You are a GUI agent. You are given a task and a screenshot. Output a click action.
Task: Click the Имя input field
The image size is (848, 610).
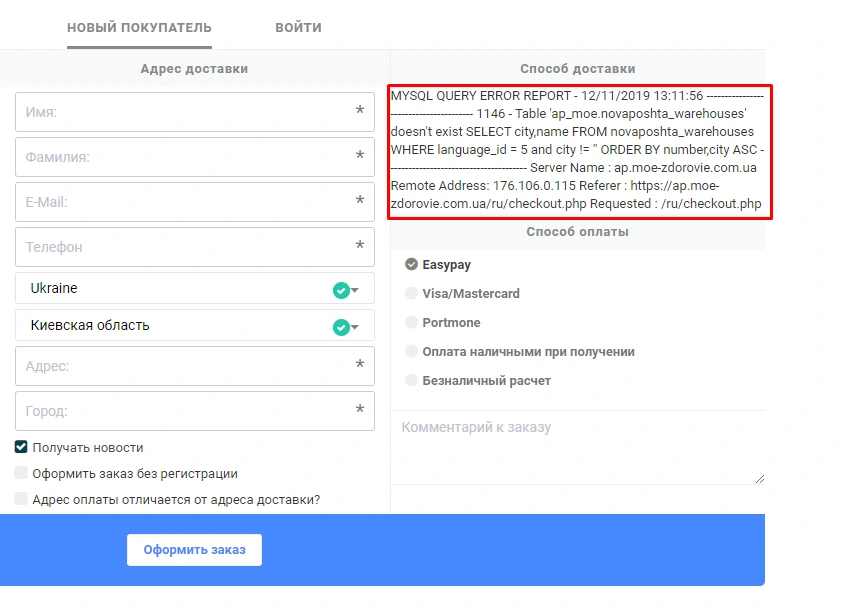[185, 112]
